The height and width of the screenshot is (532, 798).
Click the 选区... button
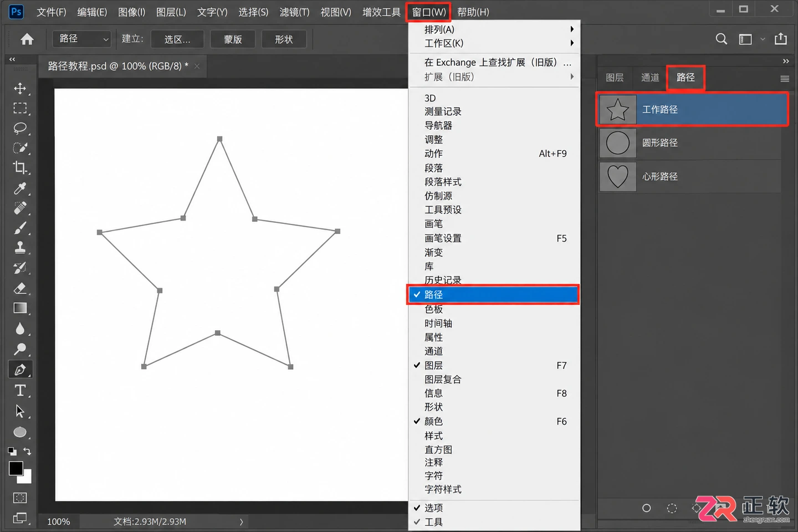coord(177,39)
